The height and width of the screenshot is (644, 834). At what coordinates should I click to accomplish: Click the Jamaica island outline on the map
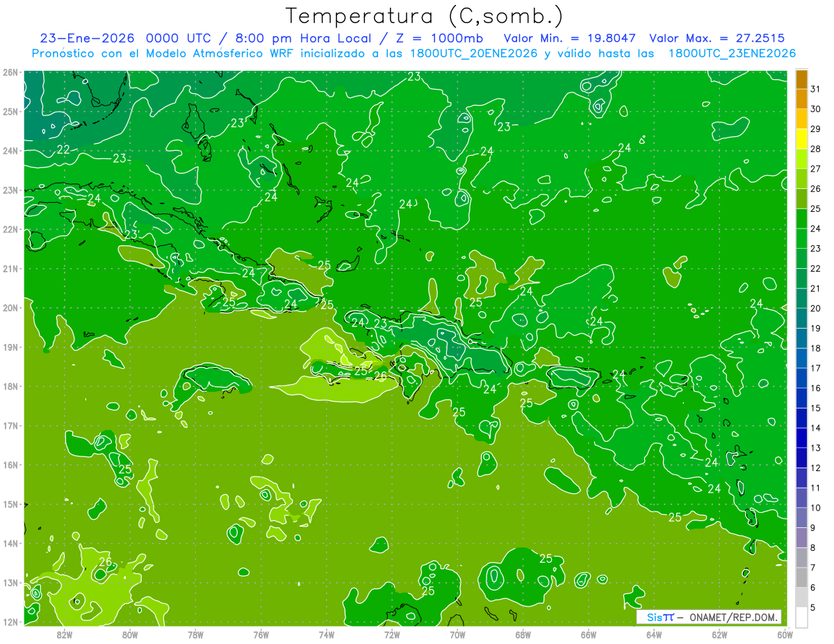[215, 379]
